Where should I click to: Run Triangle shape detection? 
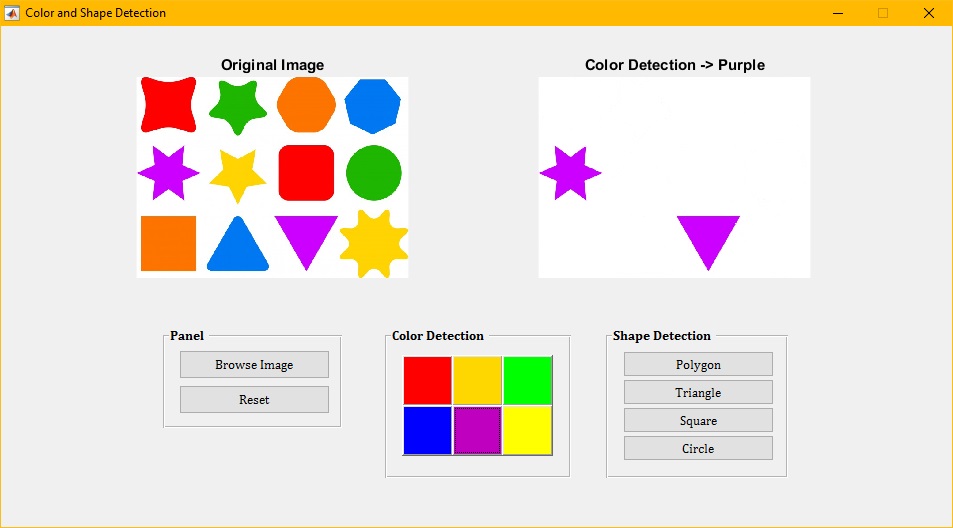[x=698, y=393]
